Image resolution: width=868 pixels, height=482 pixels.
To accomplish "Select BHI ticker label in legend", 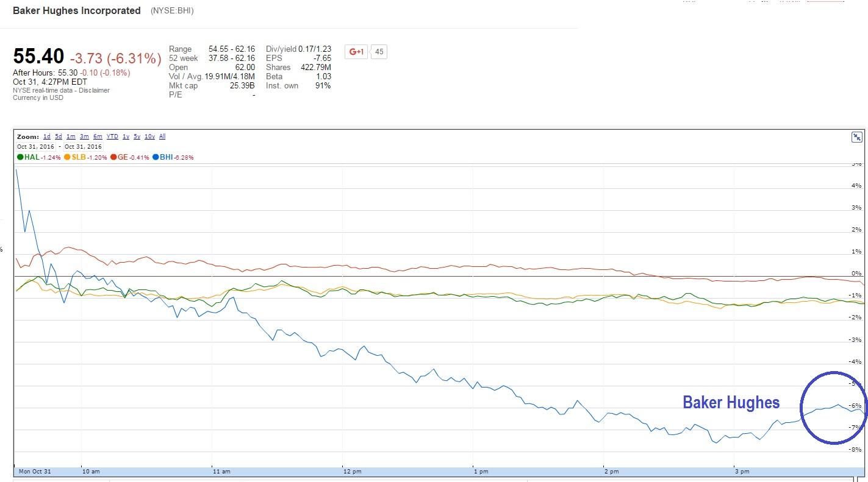I will click(x=167, y=157).
